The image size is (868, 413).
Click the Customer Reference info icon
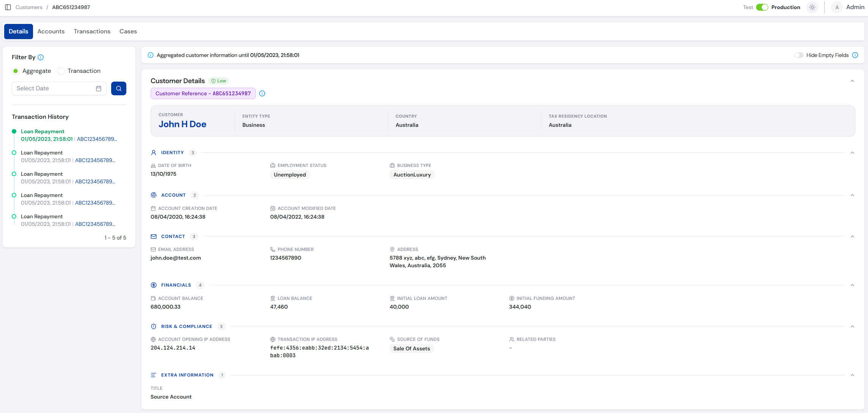[x=262, y=93]
